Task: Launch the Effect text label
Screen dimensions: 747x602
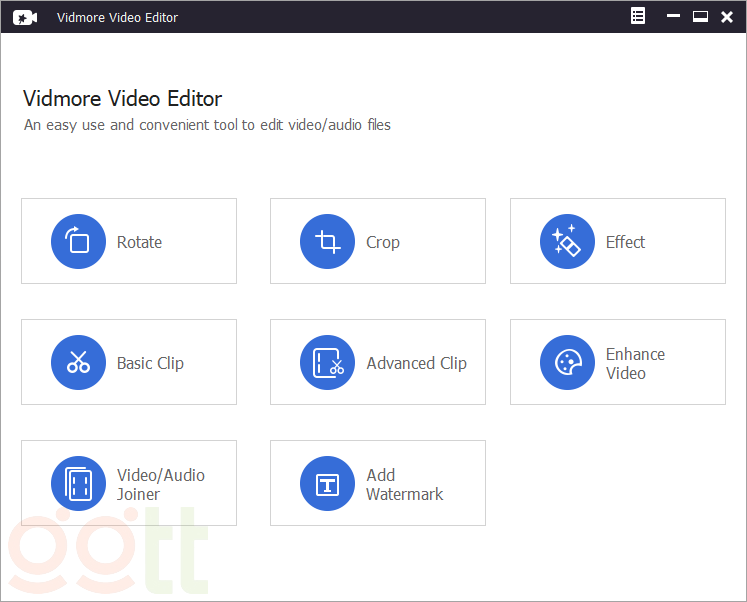Action: point(625,242)
